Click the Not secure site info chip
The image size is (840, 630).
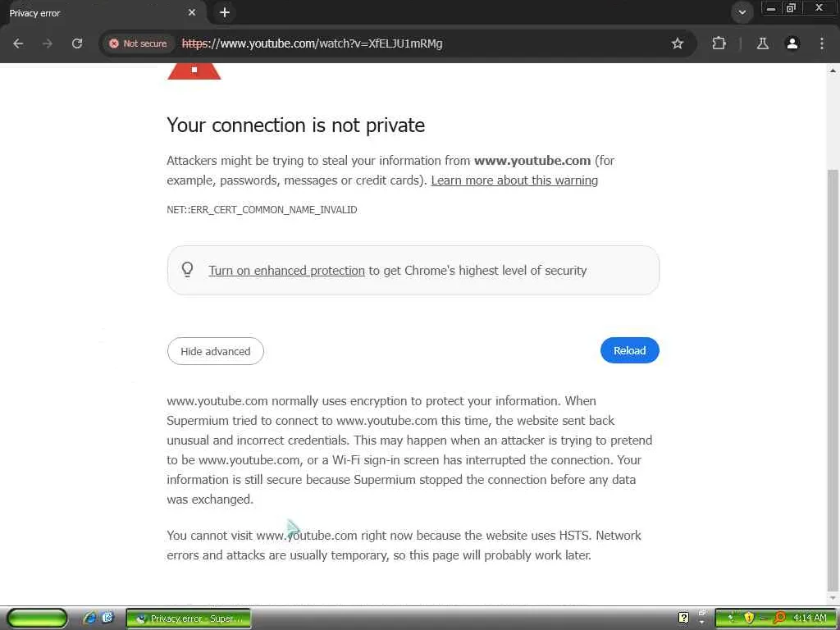(138, 43)
